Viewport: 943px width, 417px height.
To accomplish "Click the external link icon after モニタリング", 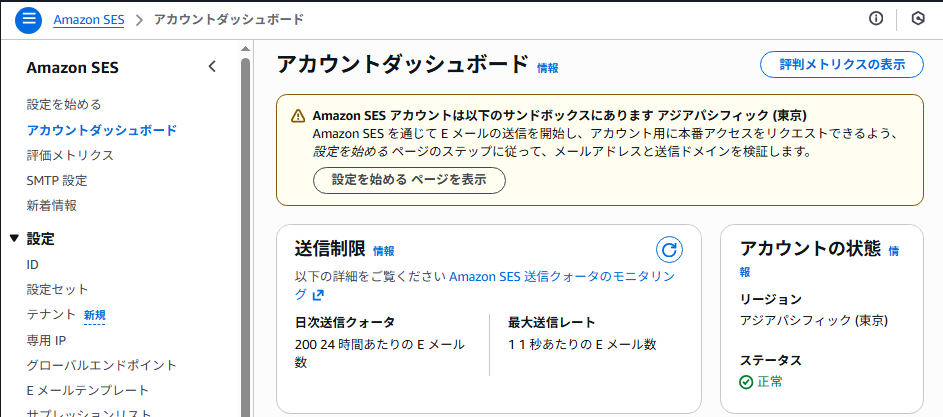I will pos(318,295).
